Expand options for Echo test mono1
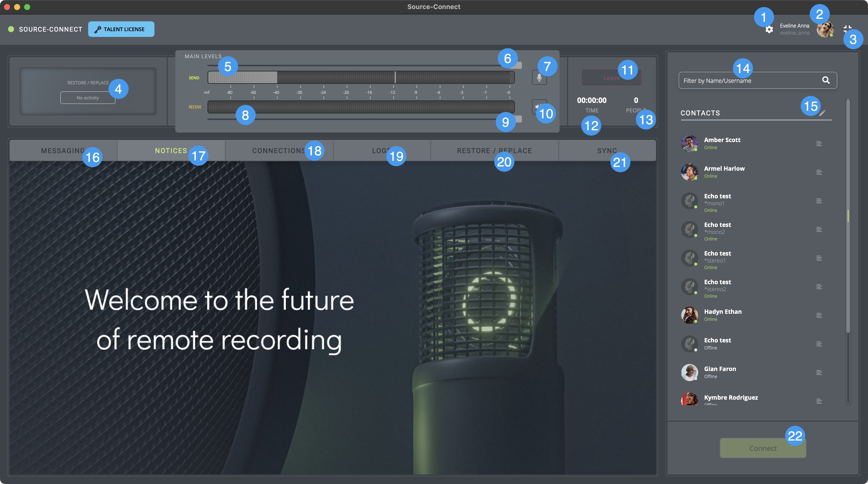868x484 pixels. [x=819, y=201]
